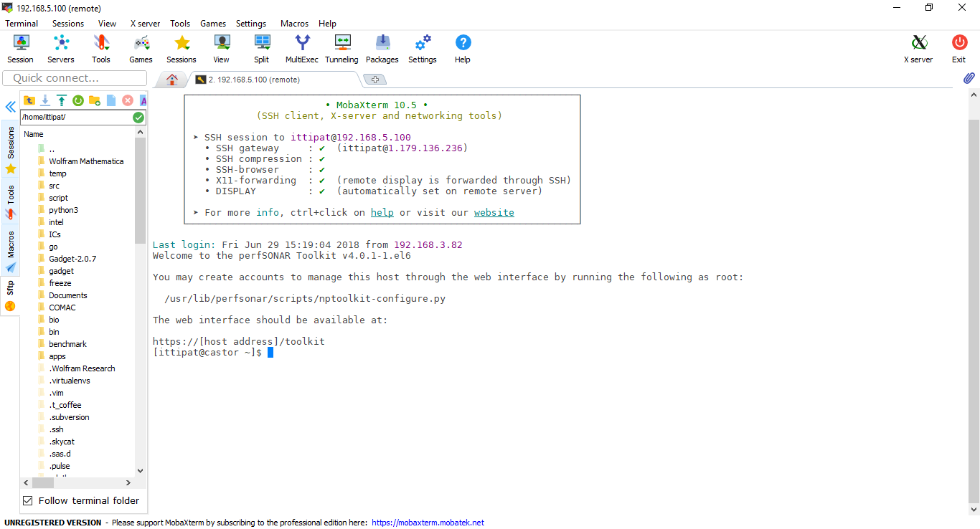Click the horizontal scroll right arrow
Viewport: 980px width, 529px height.
pyautogui.click(x=128, y=483)
